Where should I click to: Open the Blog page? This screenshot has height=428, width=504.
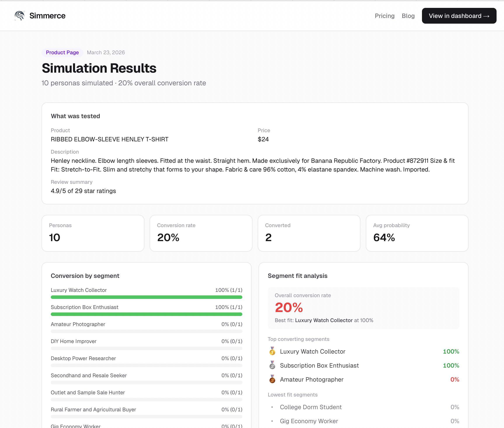point(408,16)
